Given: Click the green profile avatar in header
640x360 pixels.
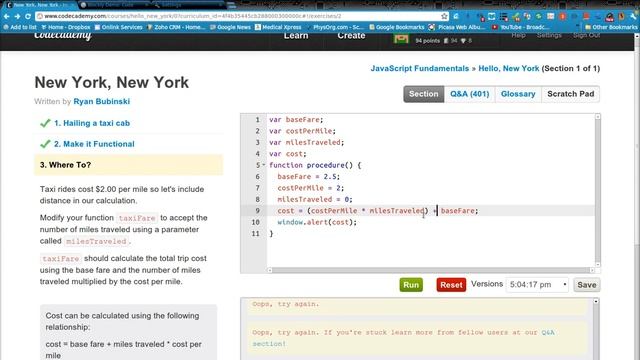Looking at the screenshot, I should 401,39.
